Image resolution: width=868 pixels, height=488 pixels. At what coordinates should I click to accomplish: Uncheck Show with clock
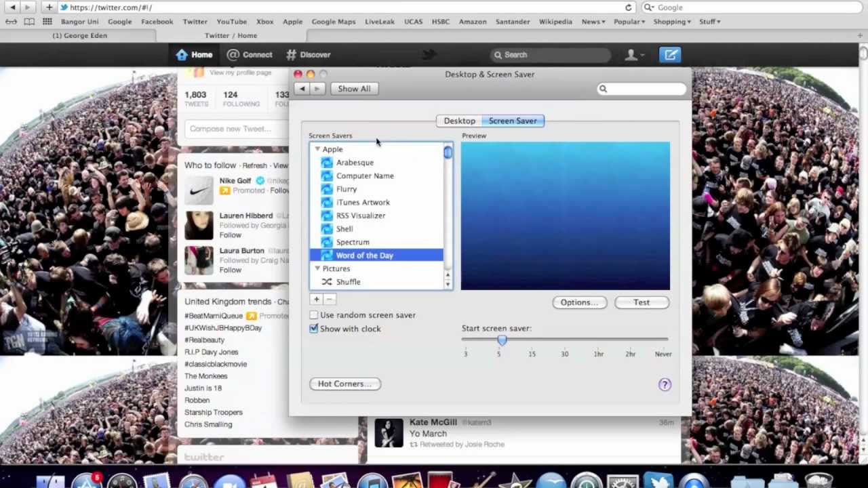click(314, 329)
